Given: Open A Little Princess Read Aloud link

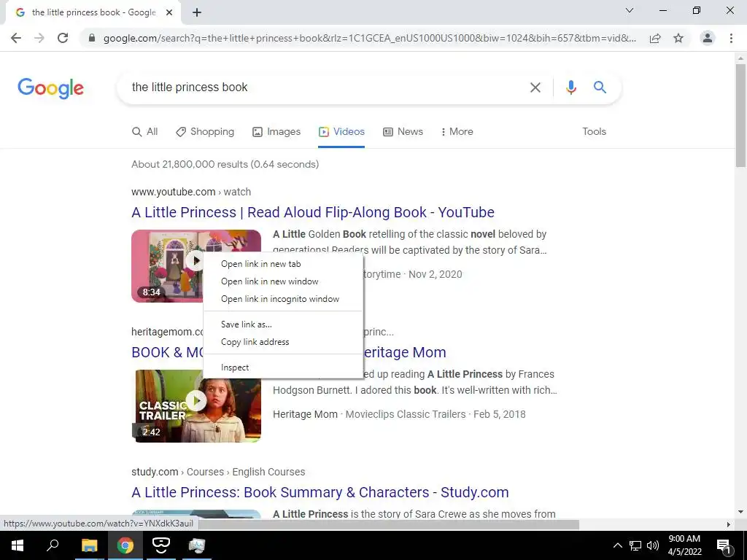Looking at the screenshot, I should point(313,212).
